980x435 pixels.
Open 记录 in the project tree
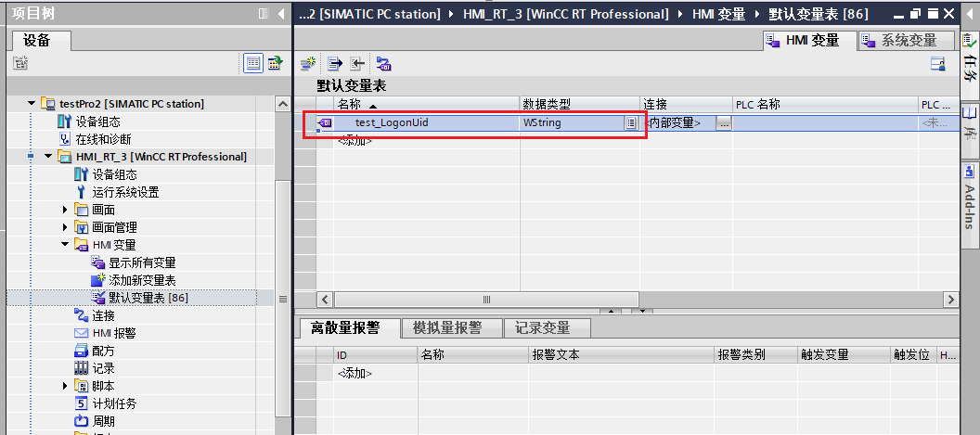click(x=103, y=368)
